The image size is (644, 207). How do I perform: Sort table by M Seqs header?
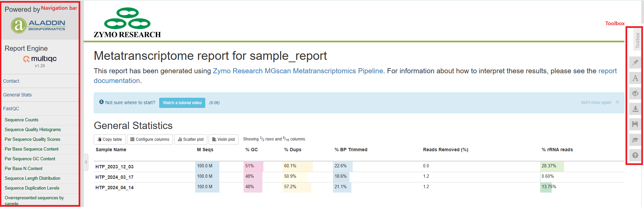tap(205, 150)
